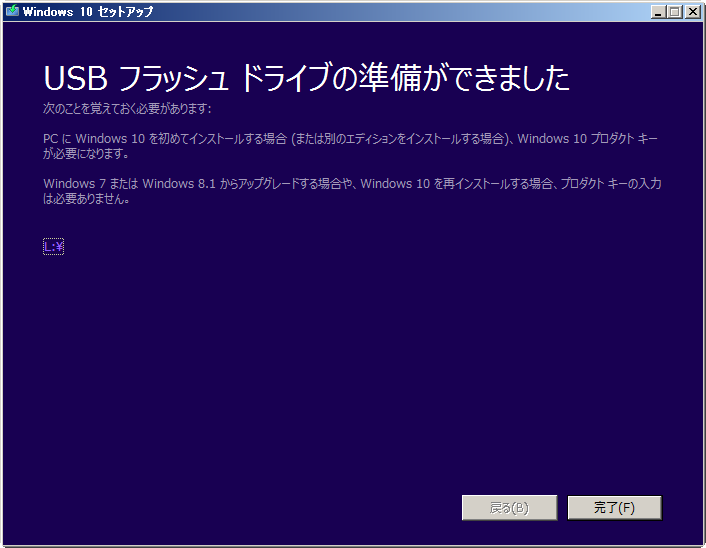Open the L:¥ drive link
Viewport: 706px width, 548px height.
[54, 246]
